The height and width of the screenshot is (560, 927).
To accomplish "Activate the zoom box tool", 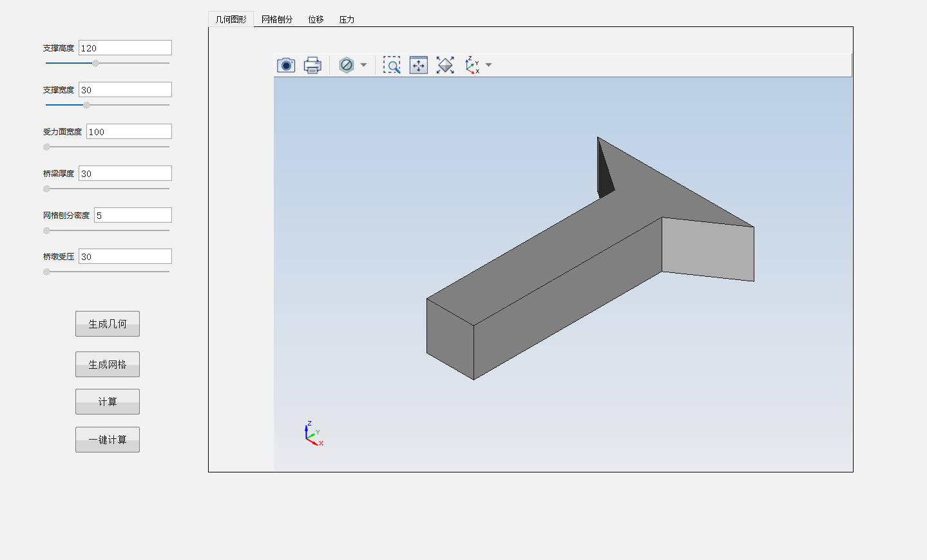I will click(x=392, y=65).
